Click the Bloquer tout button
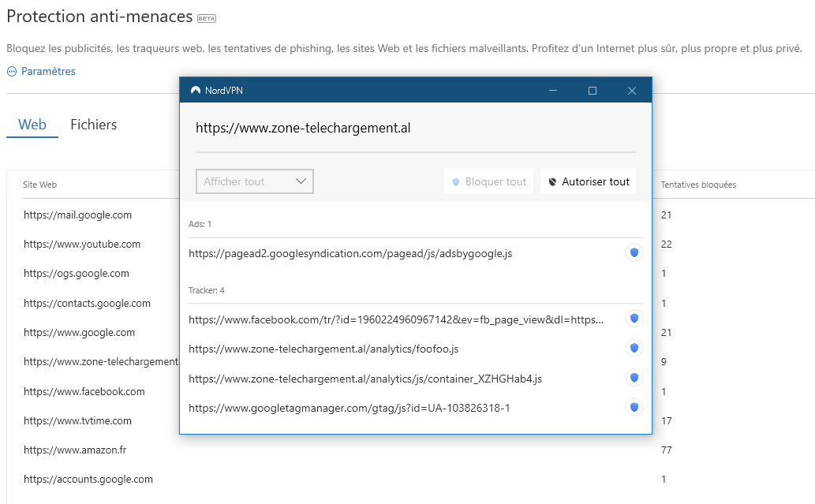This screenshot has height=504, width=815. 488,181
